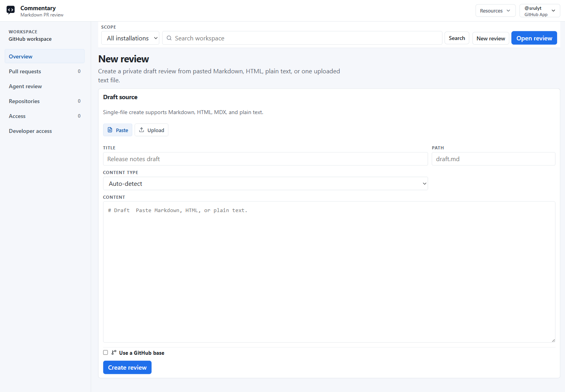Image resolution: width=565 pixels, height=392 pixels.
Task: Click the Open review button
Action: pyautogui.click(x=534, y=38)
